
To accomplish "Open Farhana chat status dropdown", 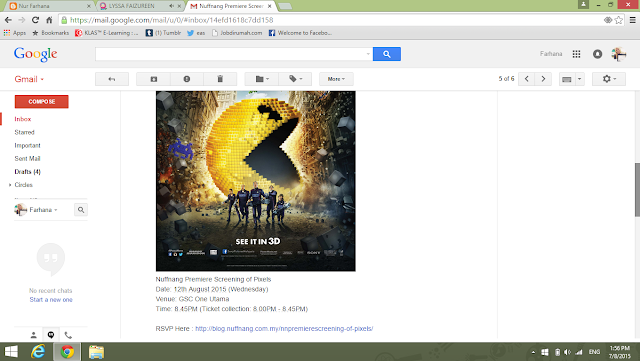I will click(x=43, y=210).
